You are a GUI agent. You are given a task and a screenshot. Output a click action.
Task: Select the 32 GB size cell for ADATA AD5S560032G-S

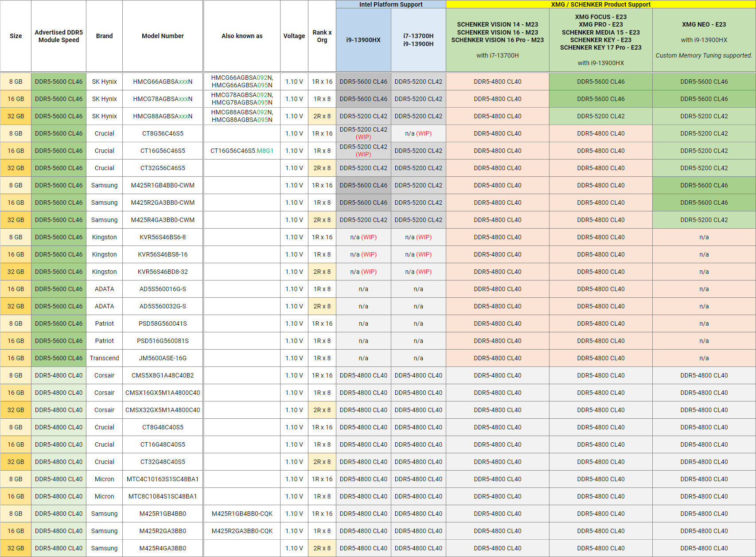coord(16,306)
